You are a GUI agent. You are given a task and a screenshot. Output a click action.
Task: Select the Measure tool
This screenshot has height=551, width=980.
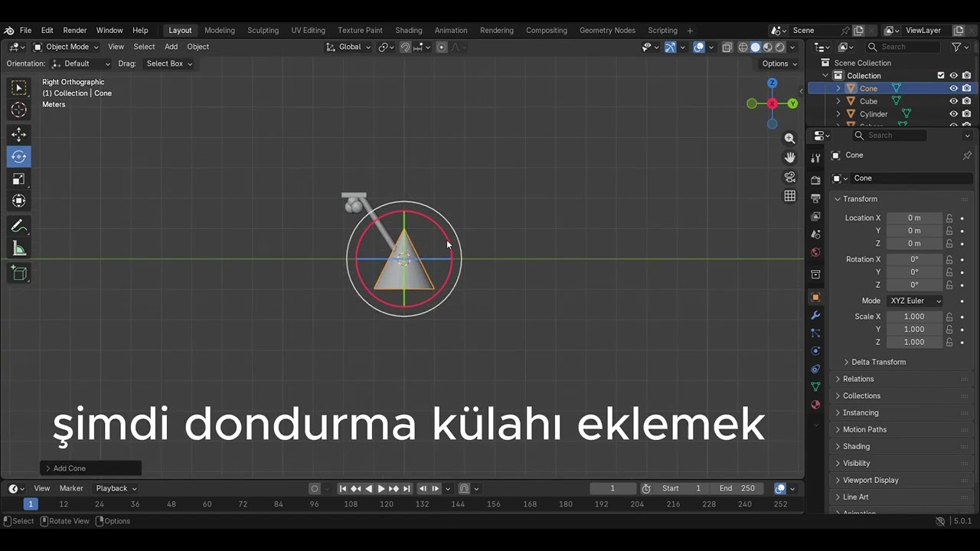tap(19, 249)
